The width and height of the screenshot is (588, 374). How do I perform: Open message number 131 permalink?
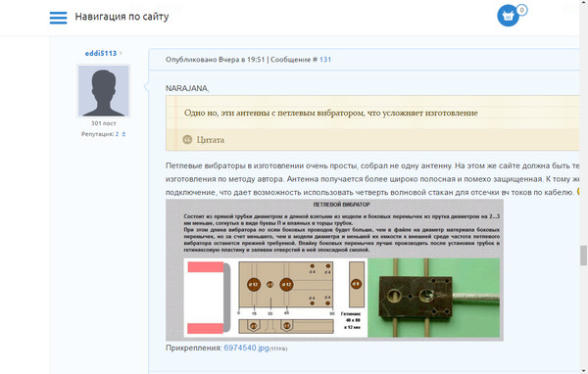(325, 59)
